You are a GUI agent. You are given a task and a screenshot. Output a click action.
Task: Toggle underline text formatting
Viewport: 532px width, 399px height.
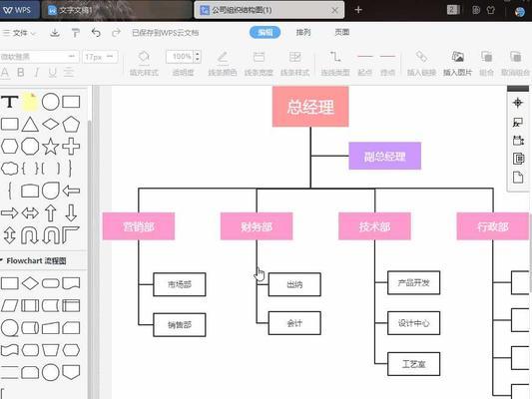[x=52, y=72]
